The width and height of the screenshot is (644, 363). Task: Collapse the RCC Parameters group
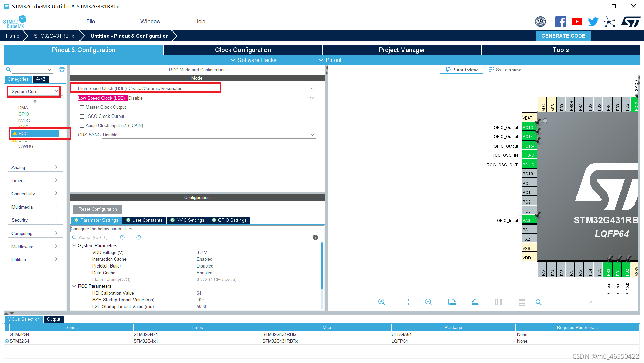[74, 286]
